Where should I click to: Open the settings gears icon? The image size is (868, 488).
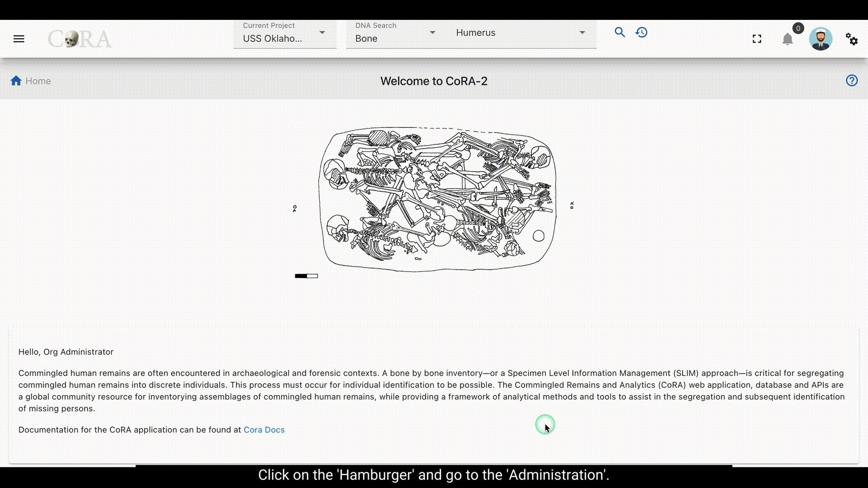coord(852,39)
